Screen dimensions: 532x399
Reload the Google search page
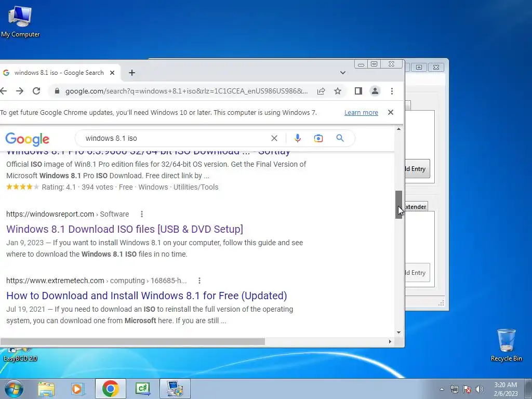point(36,91)
